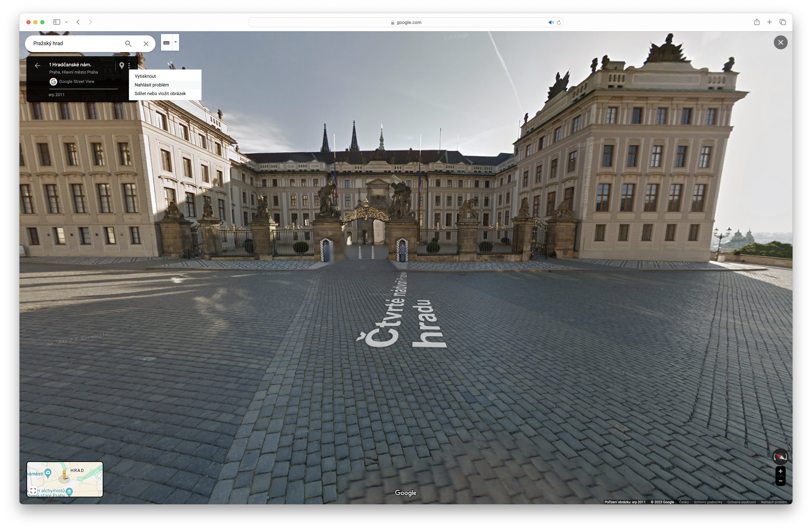Select the place marker pin icon
812x530 pixels.
[122, 65]
